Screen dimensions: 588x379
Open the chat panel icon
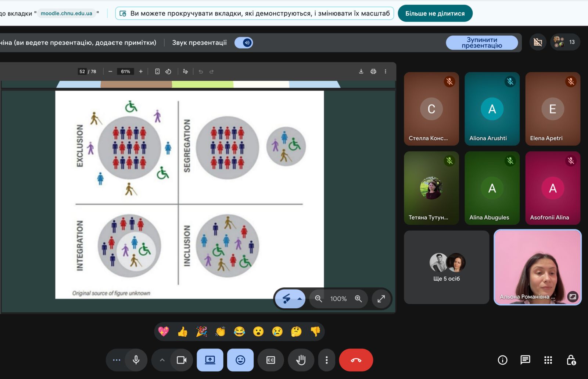pos(525,360)
